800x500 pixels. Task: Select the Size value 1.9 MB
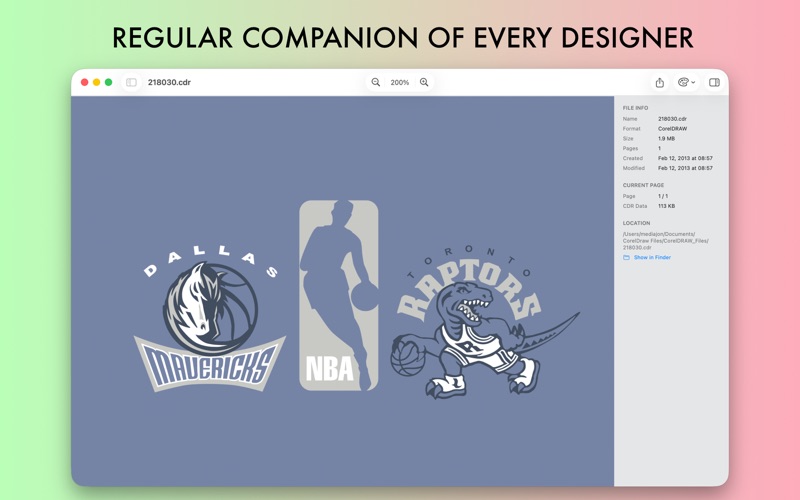pyautogui.click(x=666, y=138)
